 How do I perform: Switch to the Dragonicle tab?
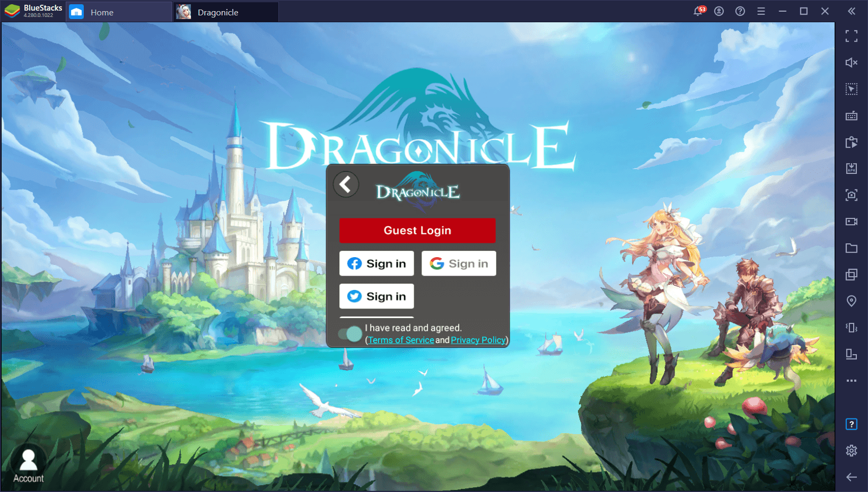coord(226,12)
